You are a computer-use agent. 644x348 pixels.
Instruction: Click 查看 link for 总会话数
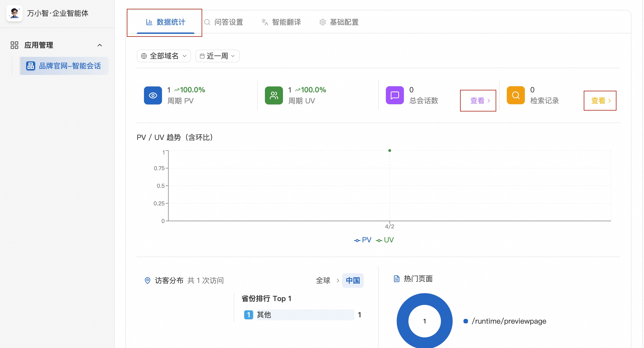480,100
